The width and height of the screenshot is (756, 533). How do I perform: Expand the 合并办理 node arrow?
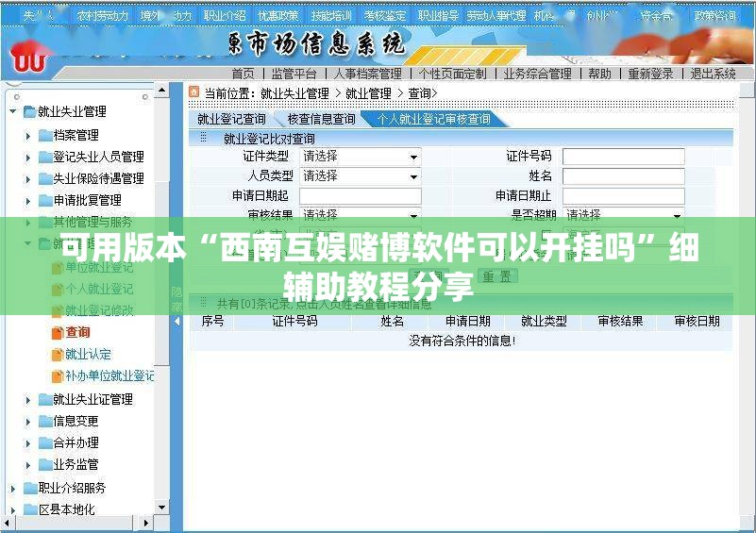[28, 443]
